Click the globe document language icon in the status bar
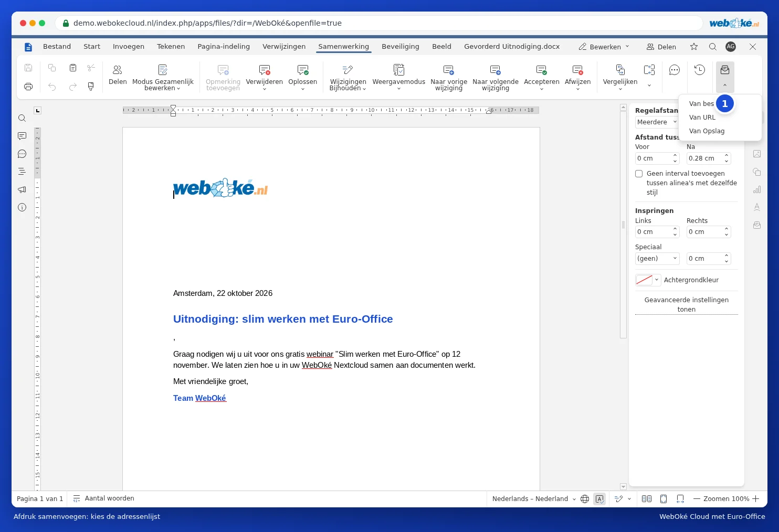779x532 pixels. click(585, 499)
